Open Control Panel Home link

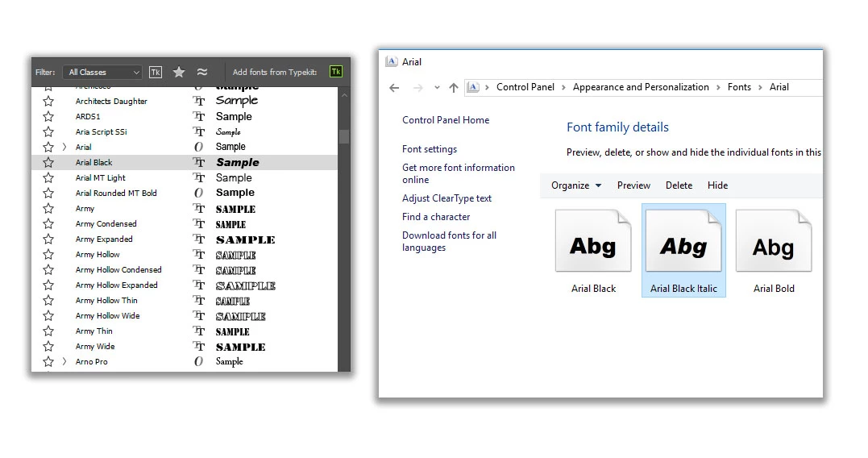(446, 120)
